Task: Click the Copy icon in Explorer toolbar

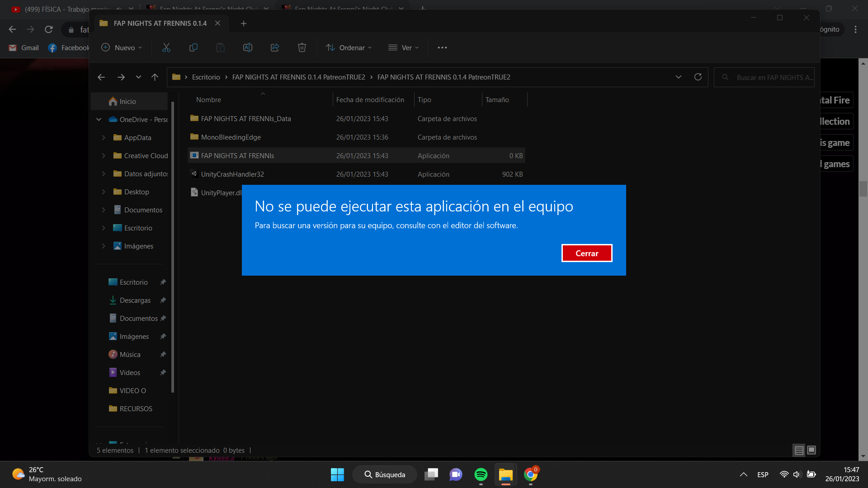Action: coord(193,47)
